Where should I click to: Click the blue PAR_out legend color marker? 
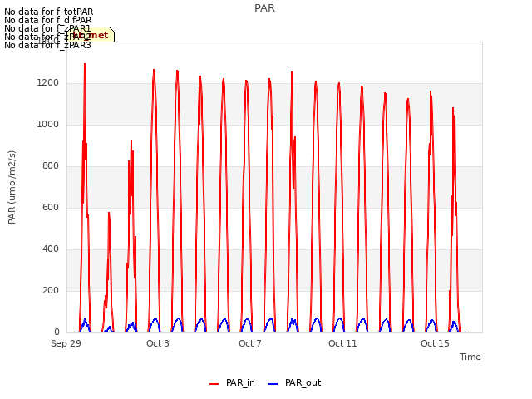pos(273,384)
